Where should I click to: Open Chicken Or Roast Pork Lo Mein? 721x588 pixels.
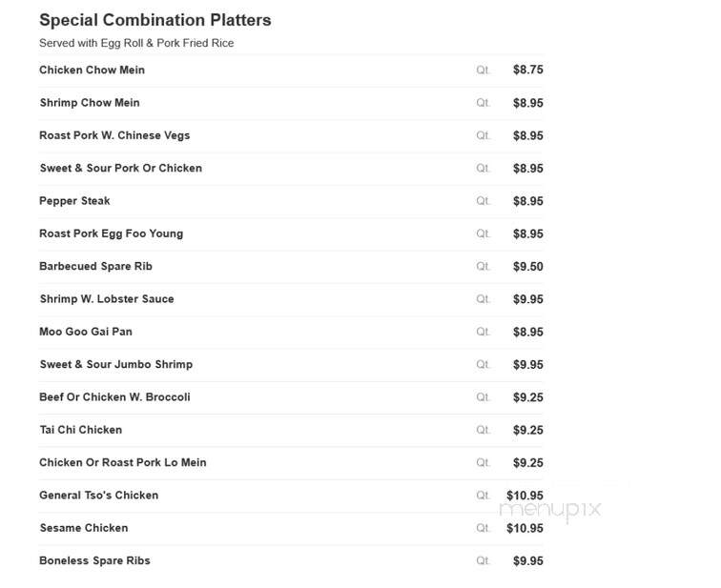click(x=122, y=462)
